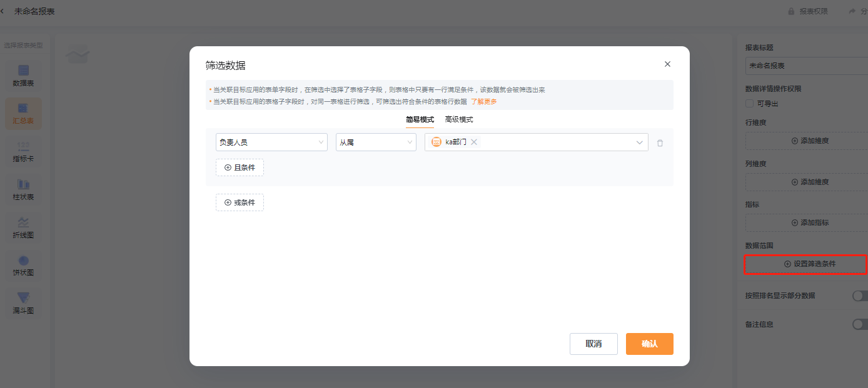This screenshot has width=868, height=388.
Task: Delete the 负责人员 filter condition row
Action: pos(660,142)
